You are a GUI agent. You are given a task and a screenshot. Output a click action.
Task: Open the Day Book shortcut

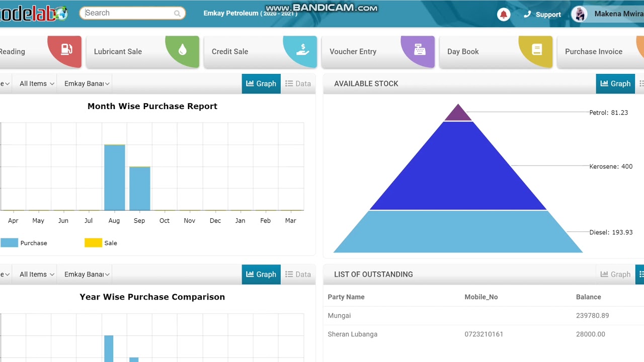click(496, 51)
